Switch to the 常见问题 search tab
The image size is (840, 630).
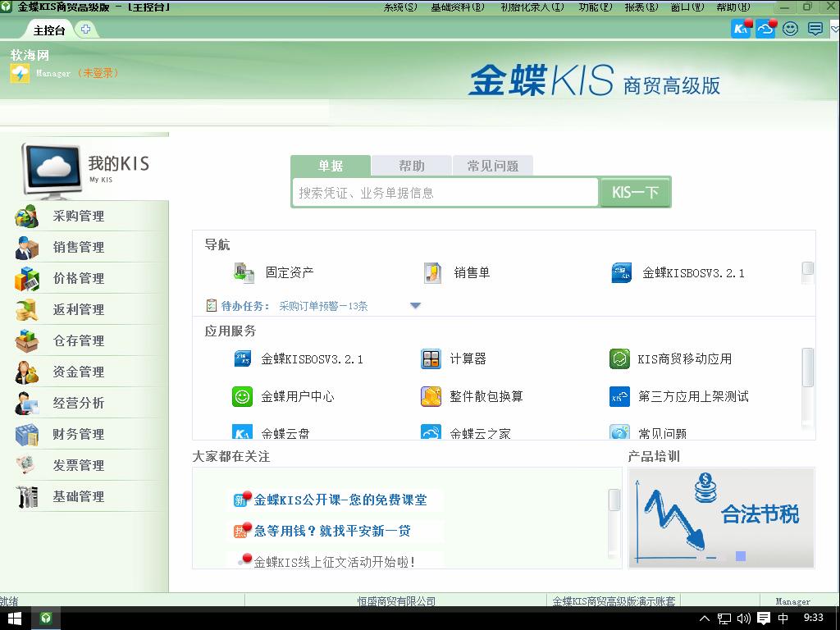point(493,166)
